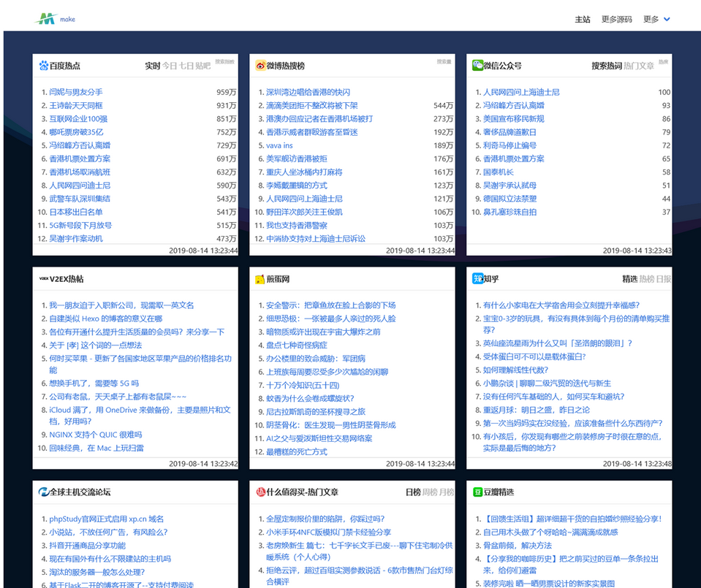701x588 pixels.
Task: Open forum post 淘汰的服务器一般怎么处理?
Action: click(x=97, y=572)
